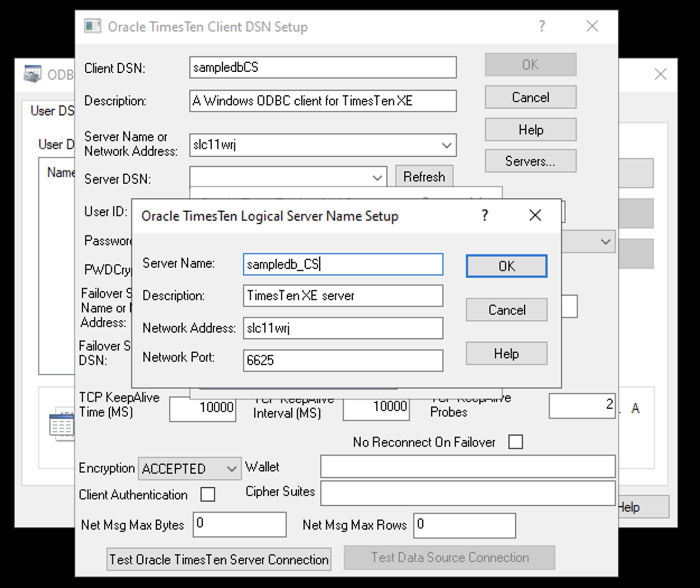Open the Encryption dropdown showing ACCEPTED
Image resolution: width=700 pixels, height=588 pixels.
click(190, 469)
